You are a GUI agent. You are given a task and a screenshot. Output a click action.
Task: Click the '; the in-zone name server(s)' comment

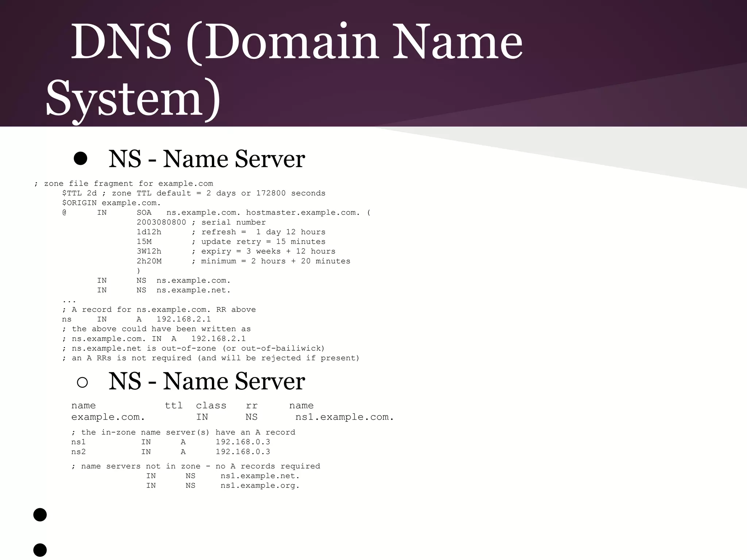point(183,432)
